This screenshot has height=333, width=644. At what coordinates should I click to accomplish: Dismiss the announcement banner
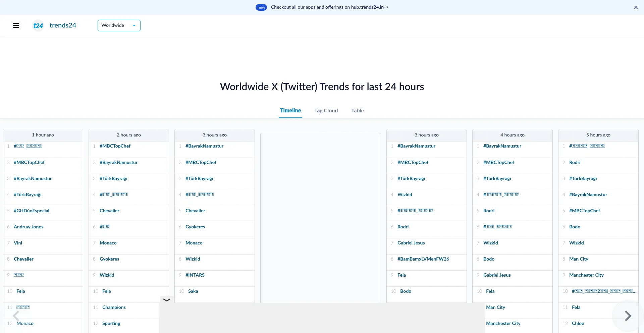(636, 7)
